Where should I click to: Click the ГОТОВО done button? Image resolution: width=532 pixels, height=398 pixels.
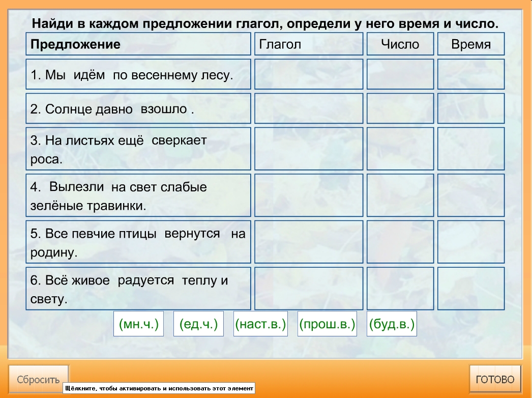(495, 379)
